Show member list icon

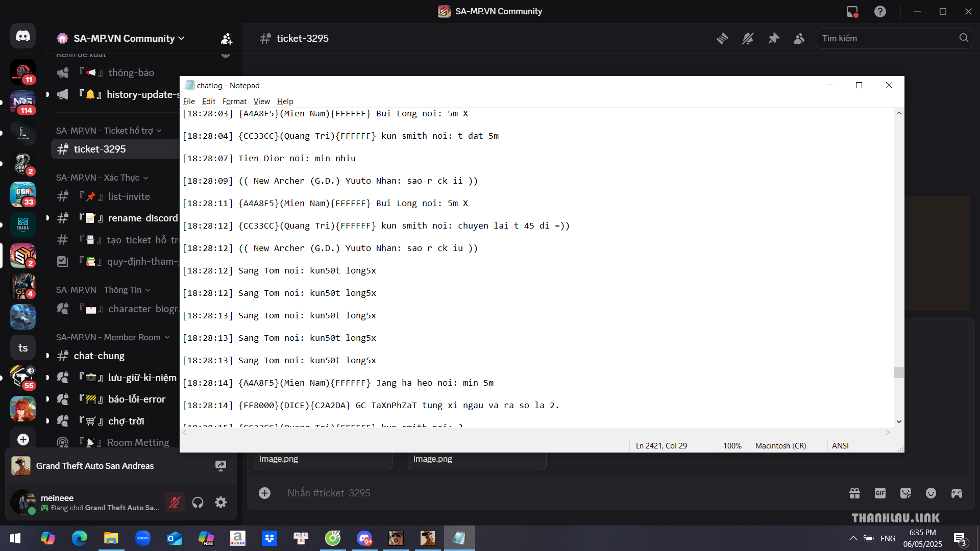pyautogui.click(x=799, y=38)
